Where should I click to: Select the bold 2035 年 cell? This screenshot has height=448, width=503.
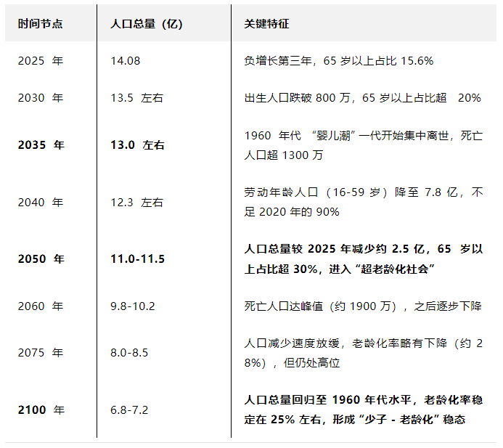click(41, 145)
